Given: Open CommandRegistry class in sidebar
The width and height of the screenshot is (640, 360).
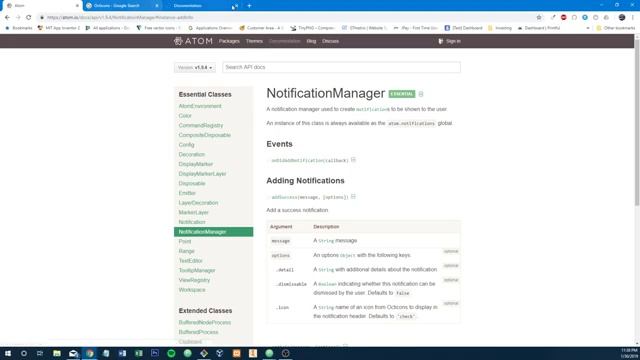Looking at the screenshot, I should 201,125.
